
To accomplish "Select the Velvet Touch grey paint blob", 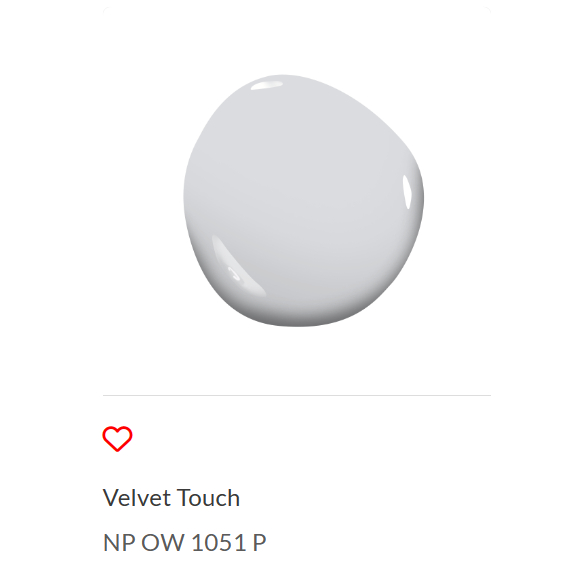I will coord(303,201).
